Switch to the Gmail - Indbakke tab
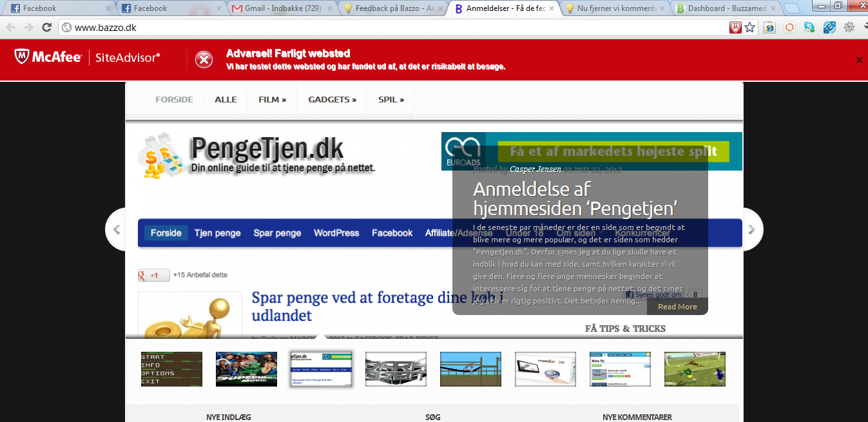This screenshot has width=868, height=422. click(x=282, y=8)
